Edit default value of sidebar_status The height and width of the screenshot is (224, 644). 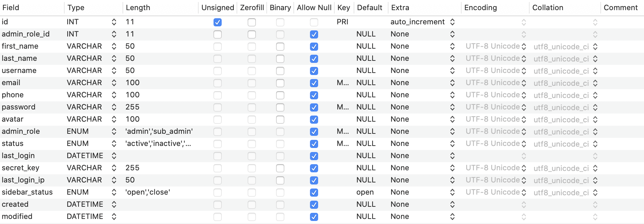pos(365,192)
